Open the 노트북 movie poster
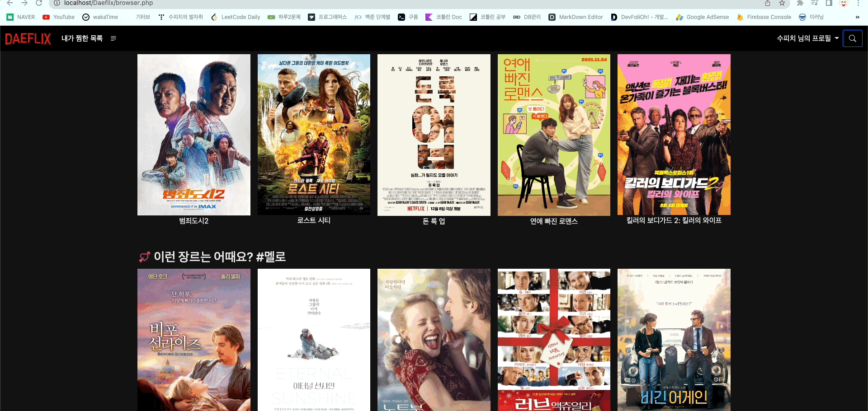Viewport: 868px width, 411px height. [434, 340]
